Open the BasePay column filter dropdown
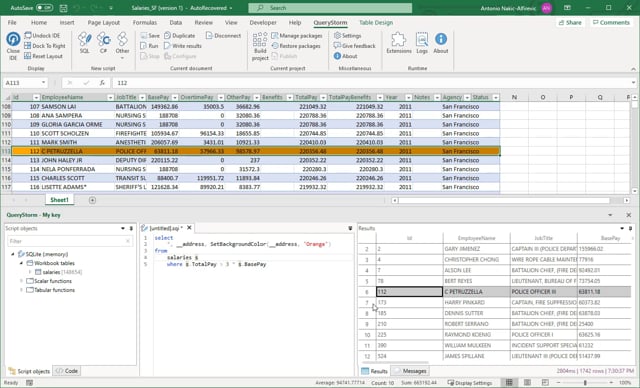Viewport: 640px width, 388px height. tap(175, 98)
